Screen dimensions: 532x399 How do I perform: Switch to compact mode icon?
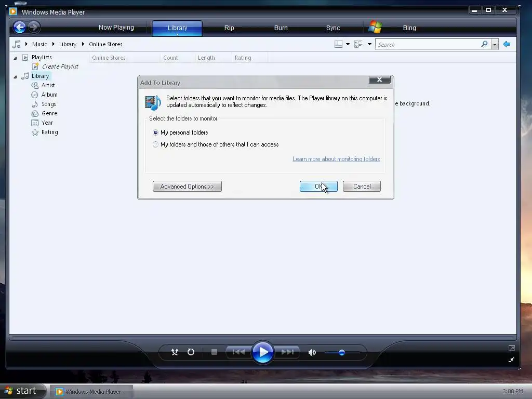click(x=511, y=360)
